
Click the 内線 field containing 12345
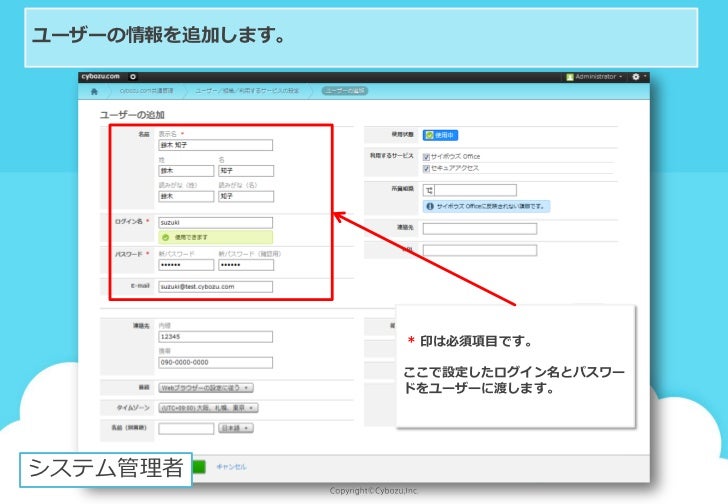coord(215,337)
